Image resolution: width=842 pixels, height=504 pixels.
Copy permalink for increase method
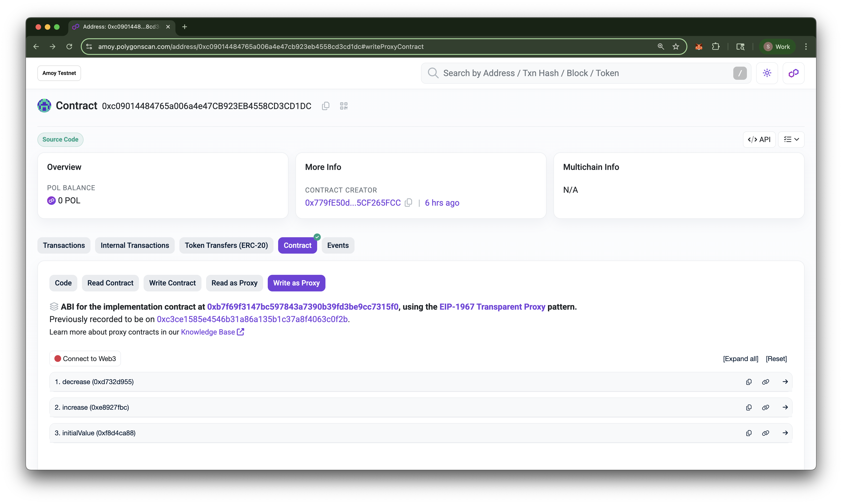(x=765, y=407)
